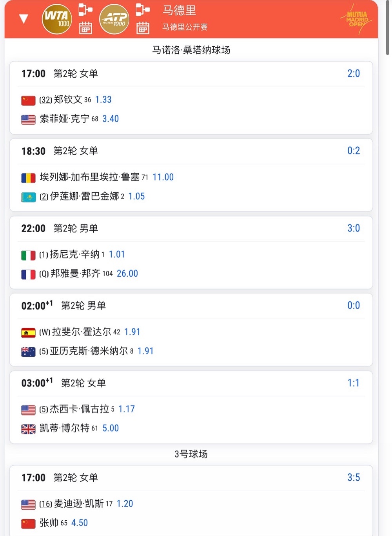Open 马德里公开赛 tournament link

click(185, 27)
